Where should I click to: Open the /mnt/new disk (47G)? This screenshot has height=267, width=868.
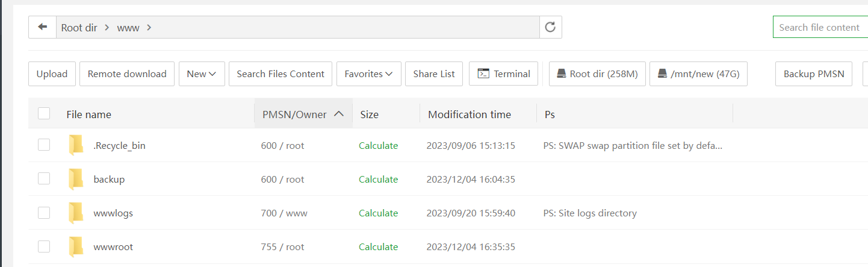(x=698, y=74)
